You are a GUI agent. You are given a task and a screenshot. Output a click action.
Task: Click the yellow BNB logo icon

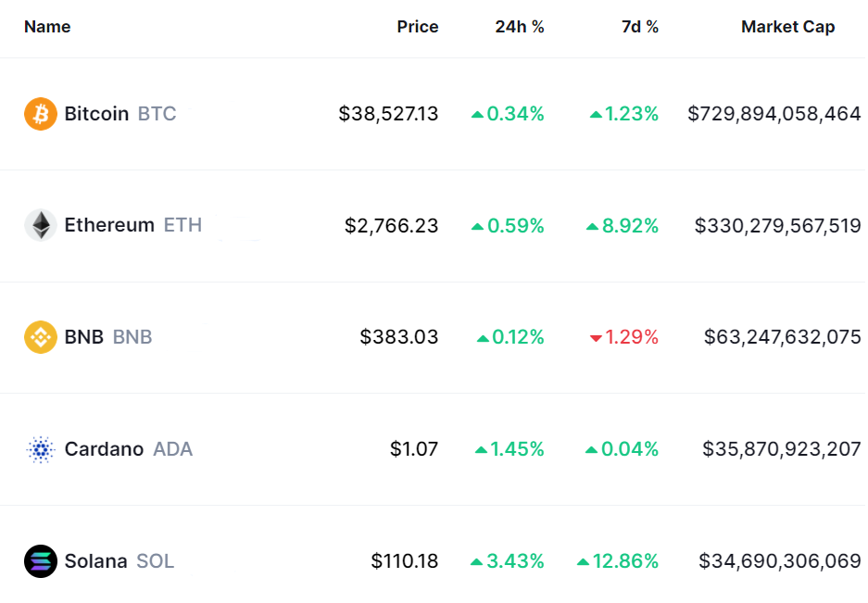click(x=41, y=337)
